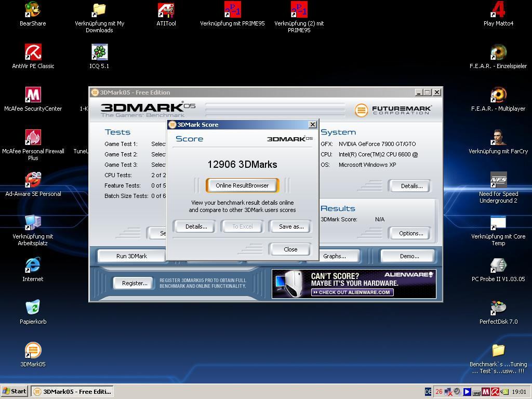Click the Batch Size Tests label
Screen dimensions: 532x399
click(x=126, y=196)
